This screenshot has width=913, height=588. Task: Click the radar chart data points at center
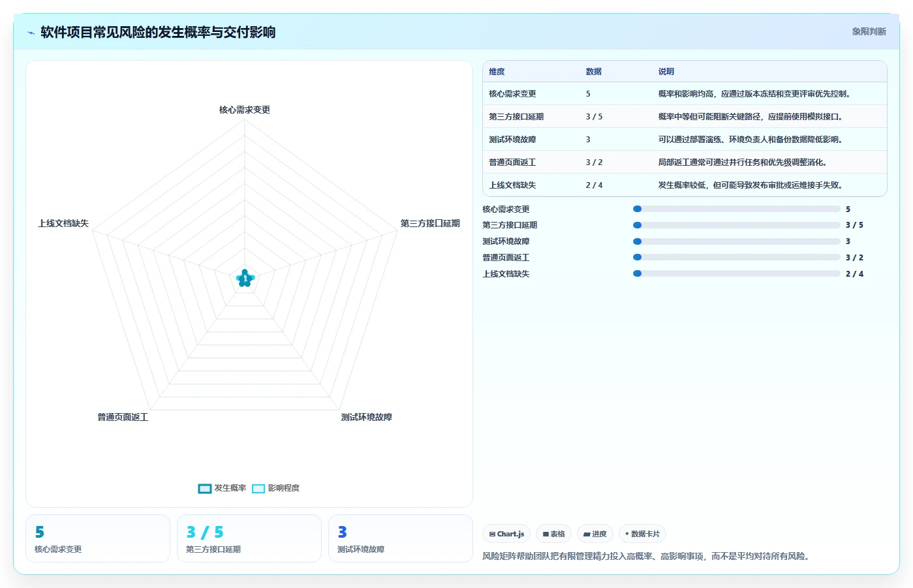[x=245, y=279]
